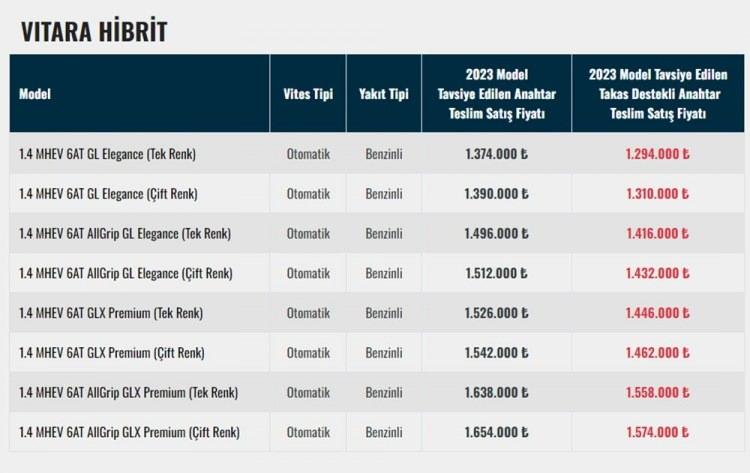Image resolution: width=750 pixels, height=473 pixels.
Task: Select the red 1.446.000 ₺ price
Action: [x=658, y=313]
